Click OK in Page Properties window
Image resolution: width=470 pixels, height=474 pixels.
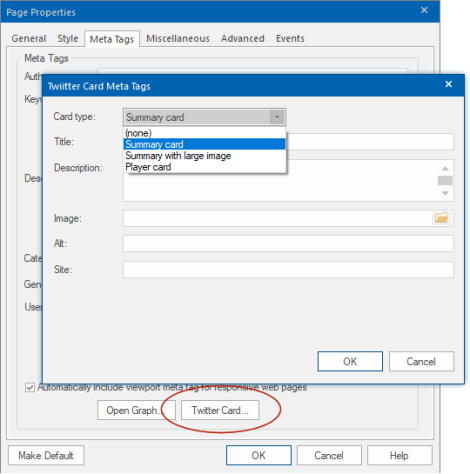259,455
